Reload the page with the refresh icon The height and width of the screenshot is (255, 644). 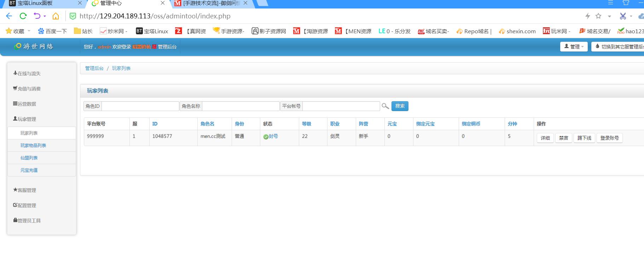pyautogui.click(x=23, y=16)
